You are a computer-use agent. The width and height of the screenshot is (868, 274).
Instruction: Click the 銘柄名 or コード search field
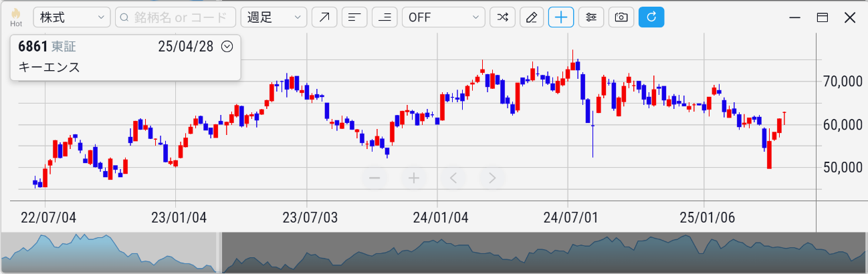point(175,17)
